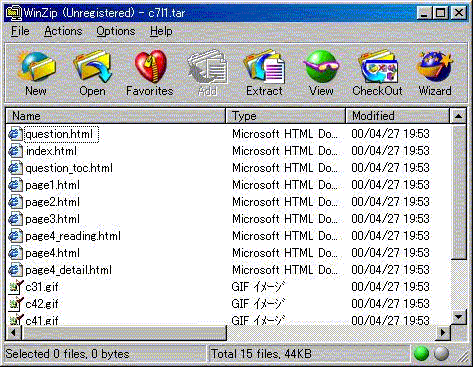Select the page1.html file icon

click(x=15, y=185)
